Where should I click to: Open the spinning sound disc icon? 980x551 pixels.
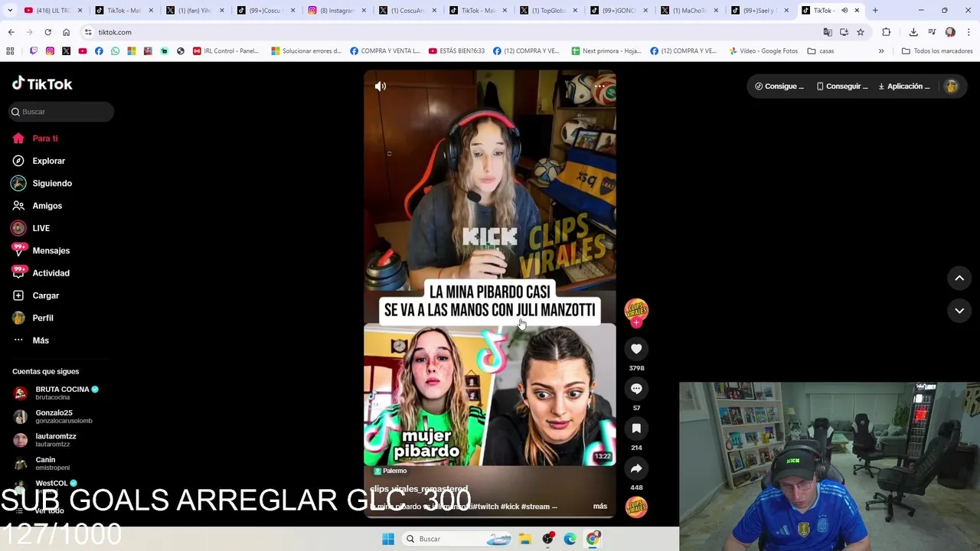636,507
